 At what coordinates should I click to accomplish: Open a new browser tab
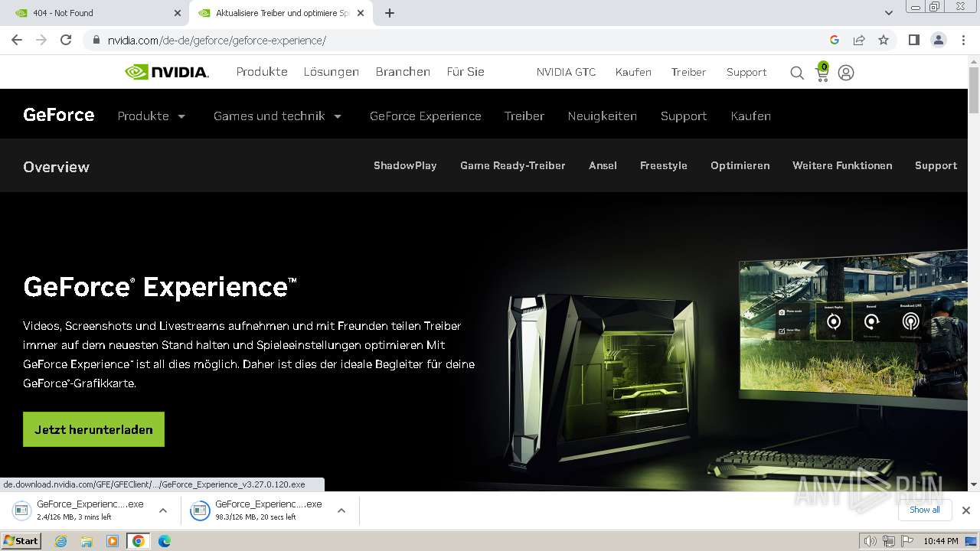click(x=390, y=13)
